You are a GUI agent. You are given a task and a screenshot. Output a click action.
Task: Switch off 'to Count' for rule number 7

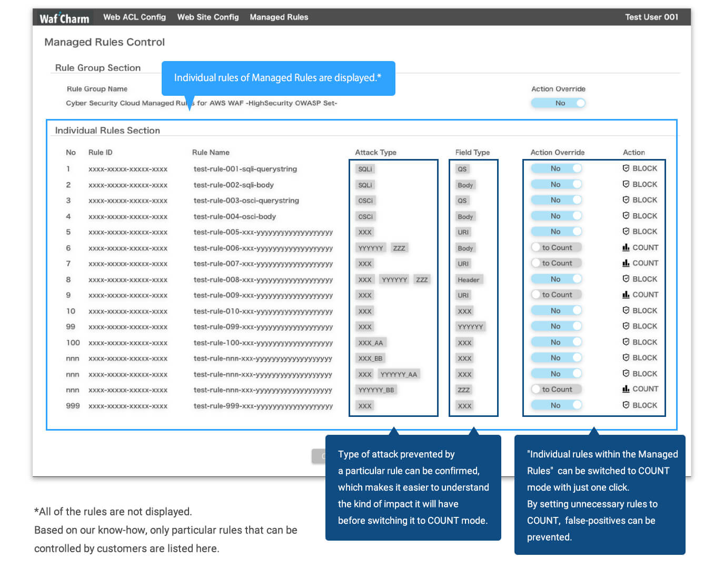(x=556, y=263)
